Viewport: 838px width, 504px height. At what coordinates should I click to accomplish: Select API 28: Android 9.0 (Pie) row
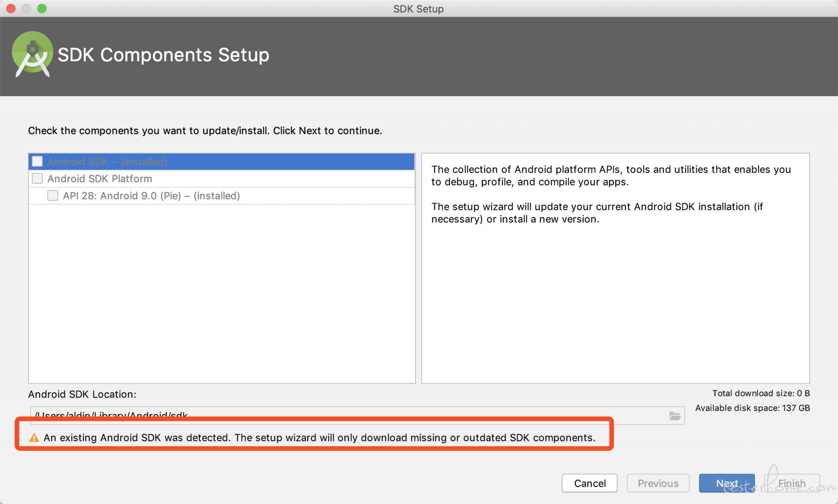[x=222, y=195]
